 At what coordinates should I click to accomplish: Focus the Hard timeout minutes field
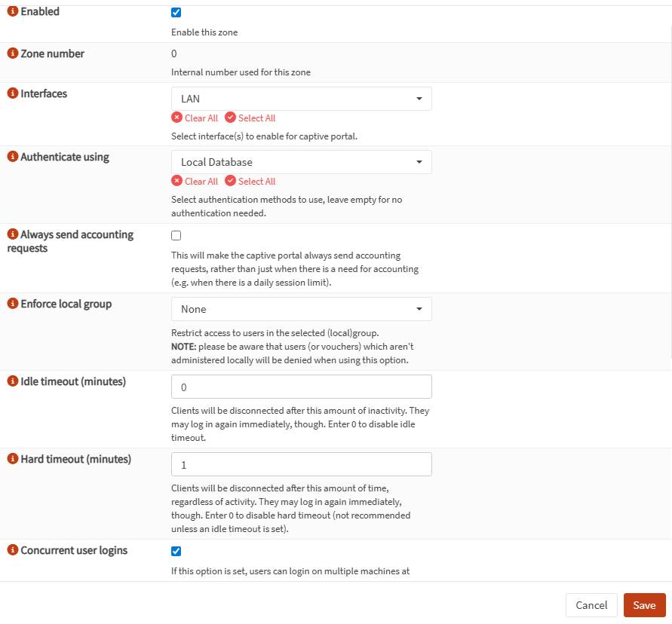302,464
